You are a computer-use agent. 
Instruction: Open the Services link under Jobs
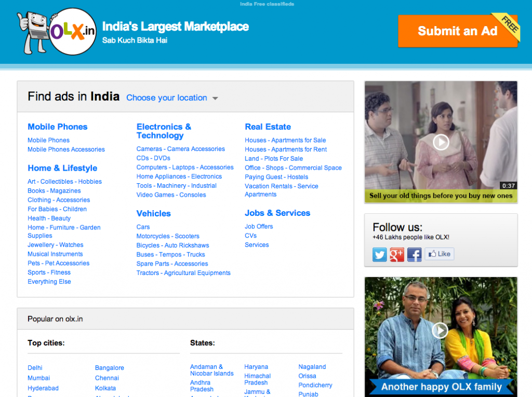257,245
